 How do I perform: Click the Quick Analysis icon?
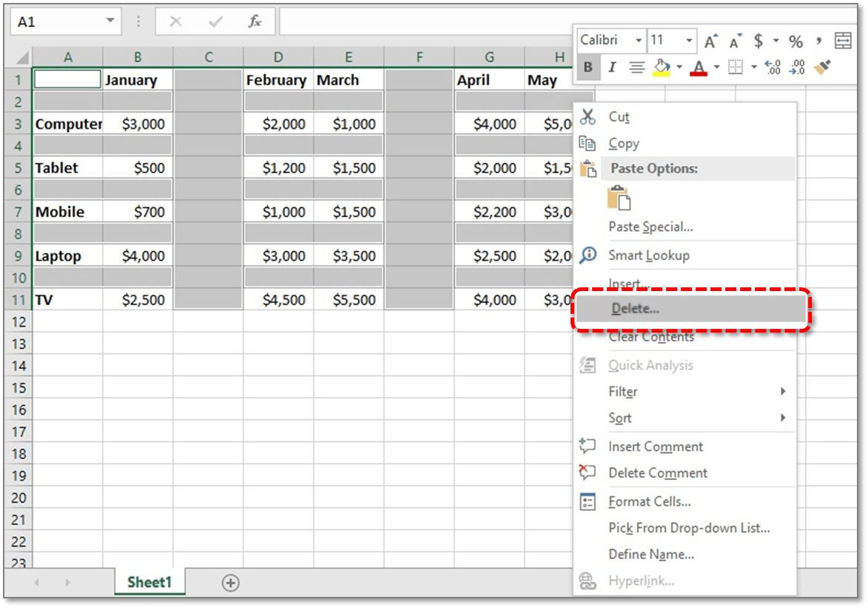point(588,365)
